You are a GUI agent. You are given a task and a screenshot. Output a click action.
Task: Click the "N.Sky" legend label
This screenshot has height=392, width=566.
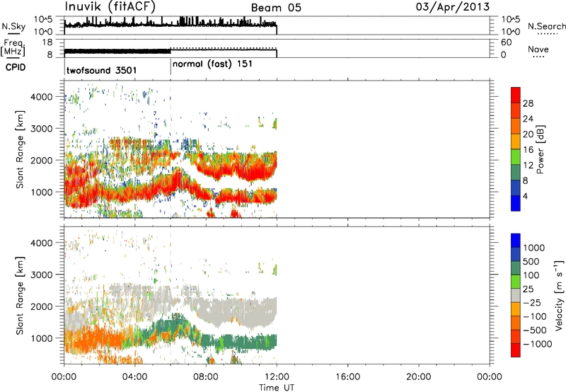(x=13, y=27)
